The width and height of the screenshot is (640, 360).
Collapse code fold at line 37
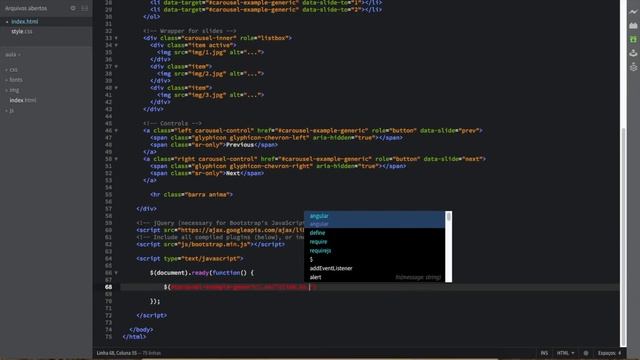(x=116, y=66)
